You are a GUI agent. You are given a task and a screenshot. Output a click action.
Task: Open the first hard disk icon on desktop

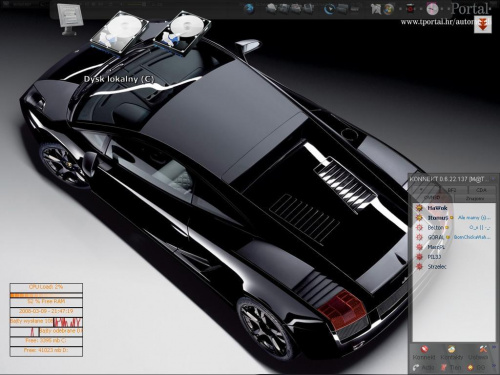click(x=119, y=33)
